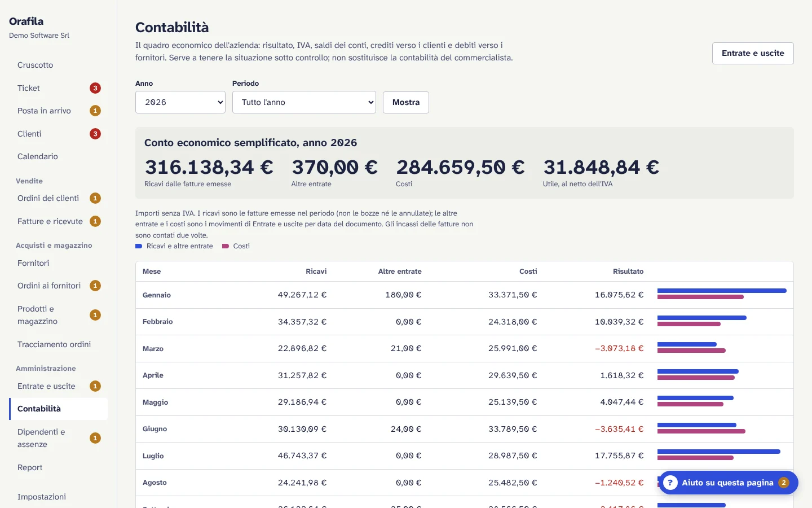Expand the Periodo dropdown "Tutto l'anno"
The width and height of the screenshot is (812, 508).
(304, 102)
